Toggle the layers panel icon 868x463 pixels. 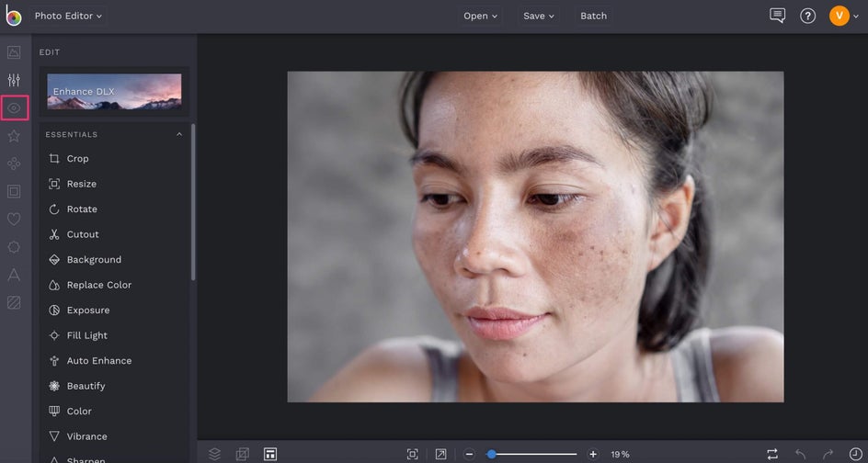click(214, 454)
